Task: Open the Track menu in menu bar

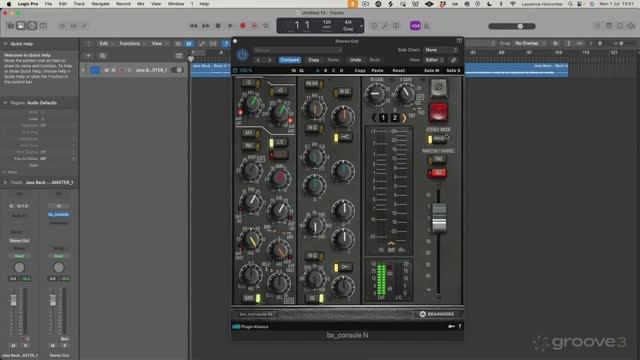Action: (x=79, y=4)
